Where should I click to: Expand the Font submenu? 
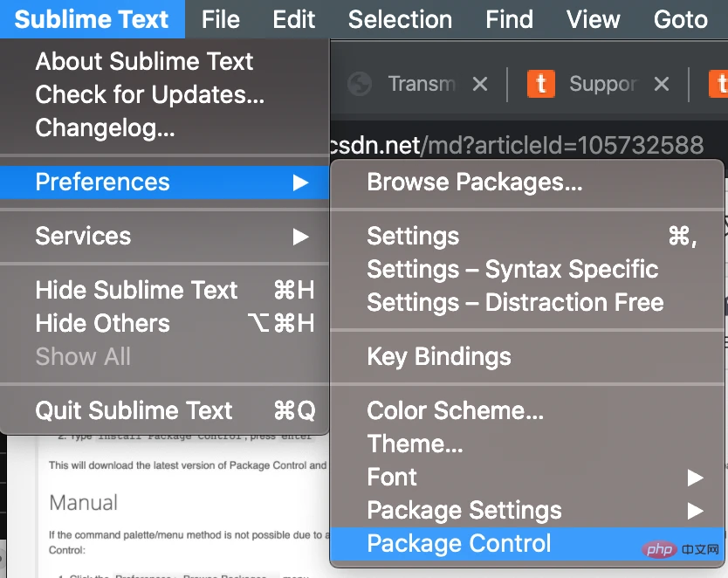pos(527,477)
